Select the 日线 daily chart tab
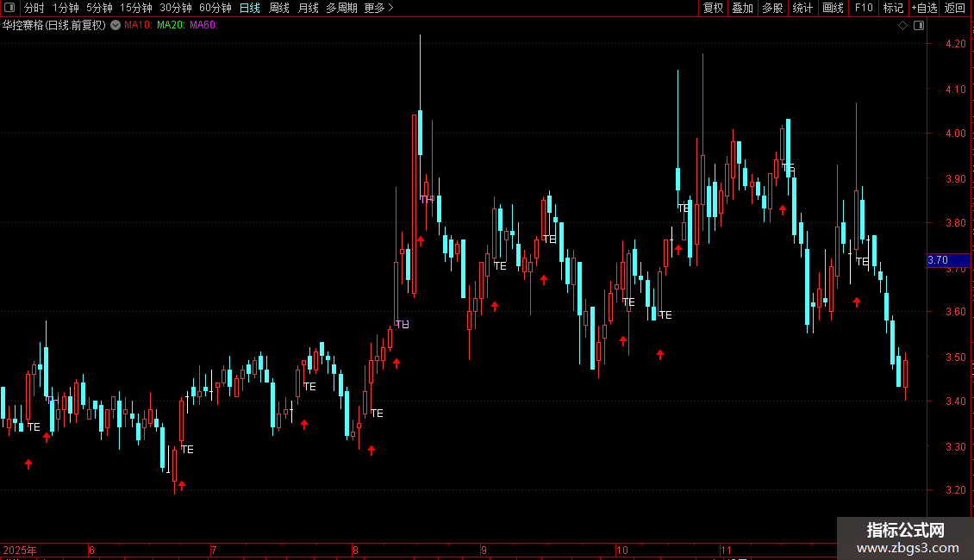This screenshot has height=560, width=974. [250, 8]
